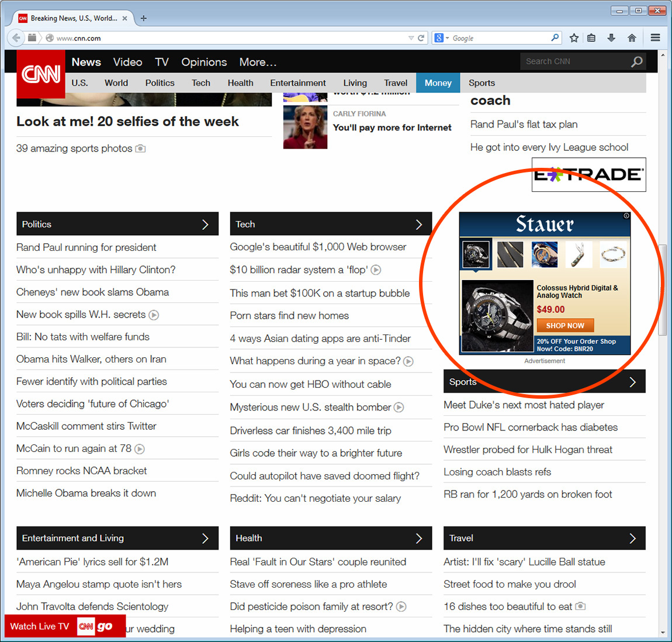Select the Entertainment navigation tab

tap(298, 83)
